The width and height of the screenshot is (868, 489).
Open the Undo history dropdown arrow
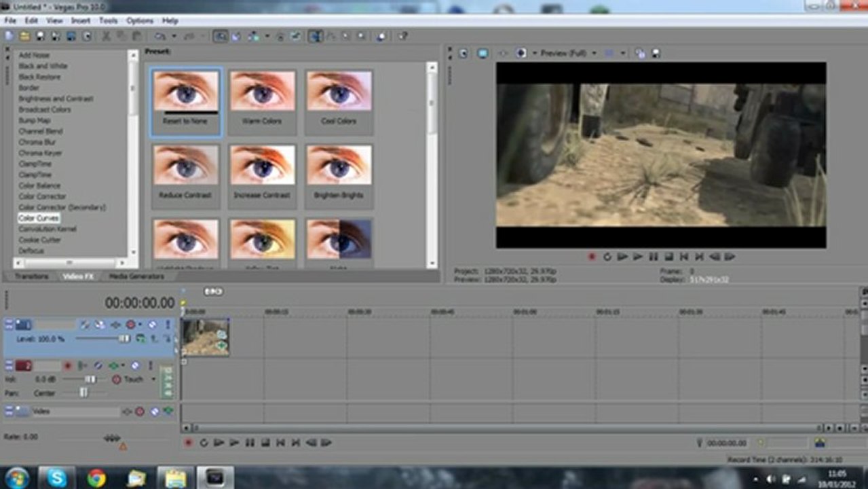(x=174, y=36)
